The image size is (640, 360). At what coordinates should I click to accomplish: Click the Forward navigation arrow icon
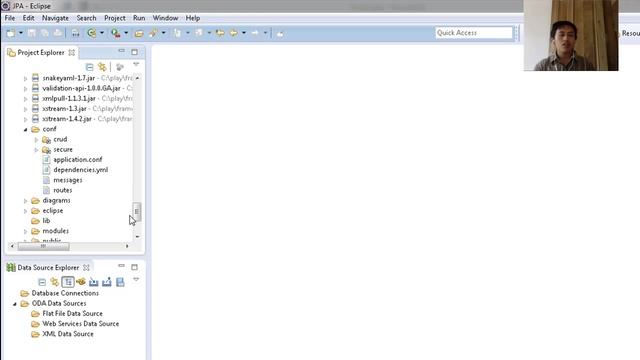255,33
